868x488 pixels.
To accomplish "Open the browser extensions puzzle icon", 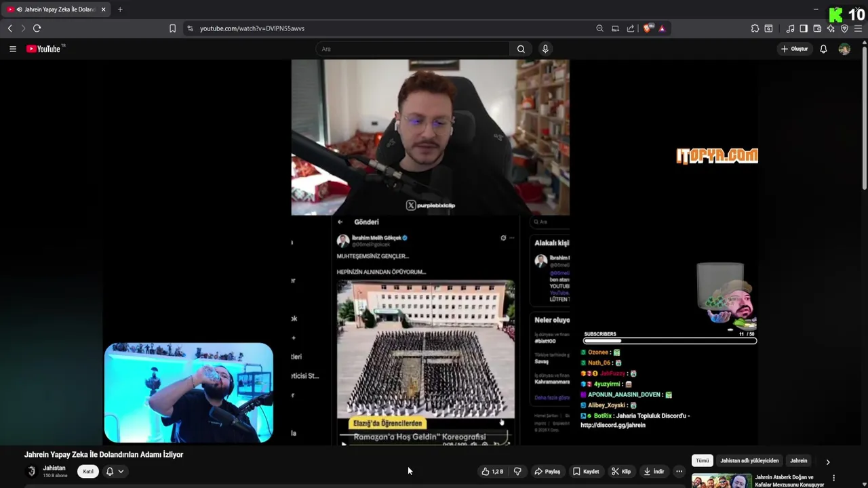I will (755, 28).
